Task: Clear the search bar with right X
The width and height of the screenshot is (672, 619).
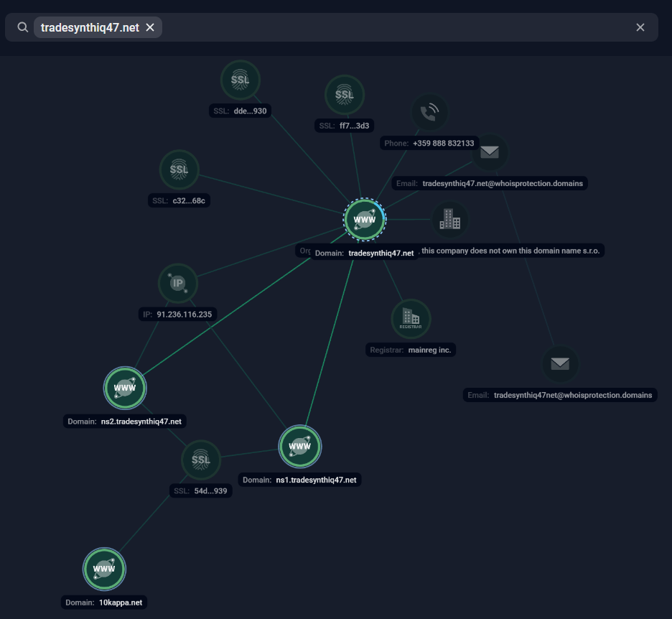Action: [640, 27]
